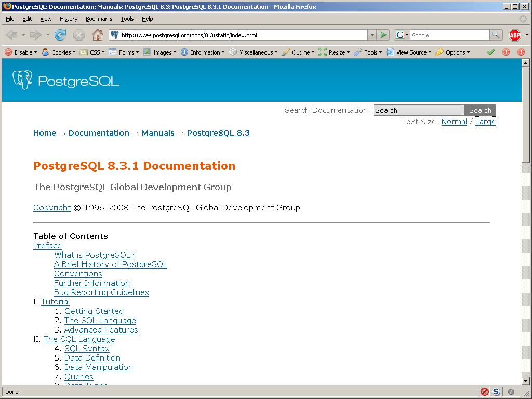Open the History menu
The height and width of the screenshot is (399, 532).
tap(69, 19)
